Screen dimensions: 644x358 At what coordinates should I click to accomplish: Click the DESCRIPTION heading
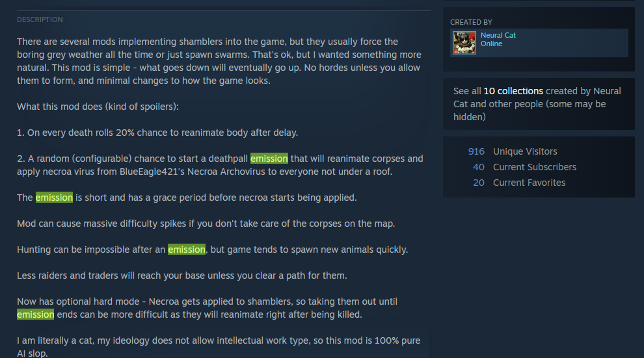(40, 19)
